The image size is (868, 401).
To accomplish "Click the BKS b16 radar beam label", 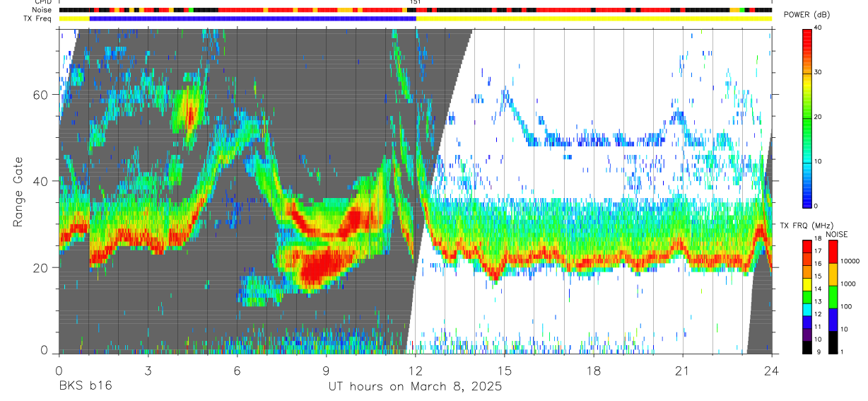I will click(x=85, y=386).
